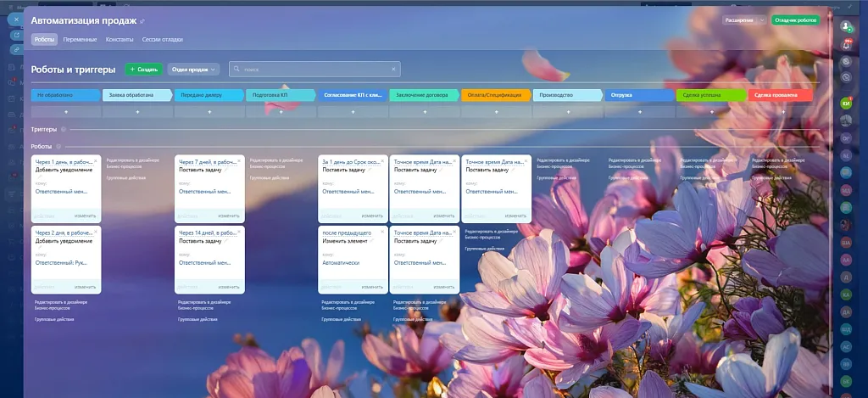
Task: Add trigger under Сделка успешна stage
Action: [710, 111]
